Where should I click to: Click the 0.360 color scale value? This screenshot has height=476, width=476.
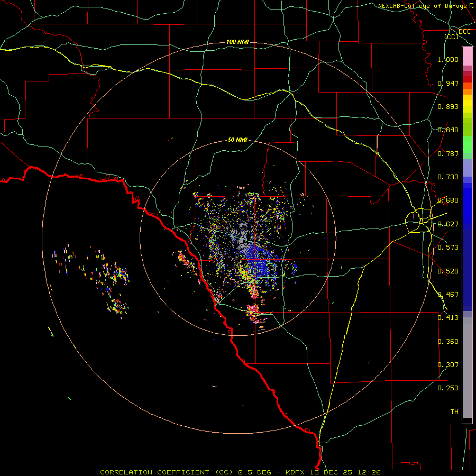click(x=448, y=342)
